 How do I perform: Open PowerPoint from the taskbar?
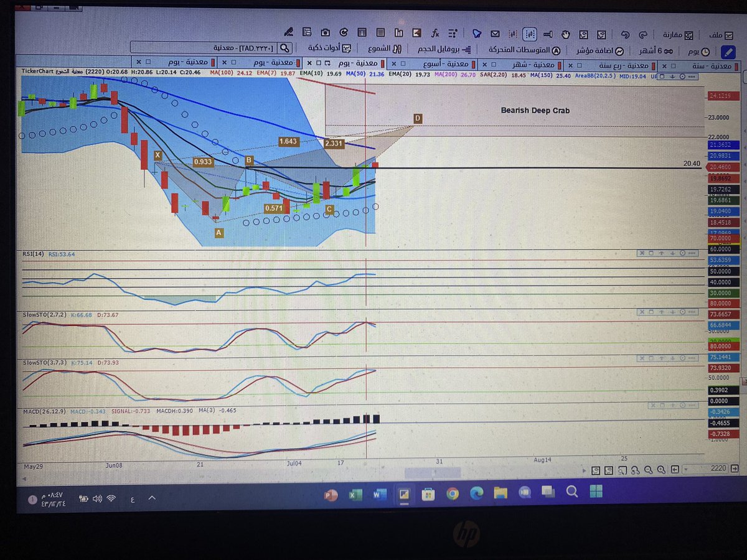point(331,495)
